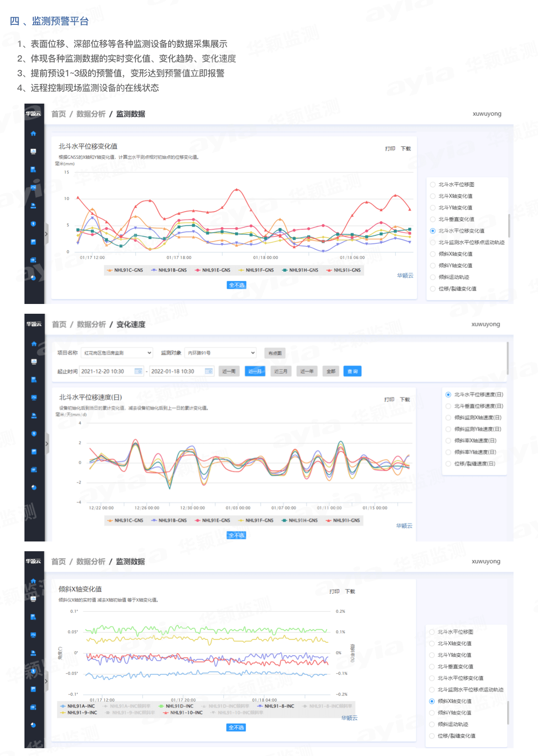Select the 北斗垂直位移速度(日) radio option
This screenshot has width=538, height=756.
(448, 406)
